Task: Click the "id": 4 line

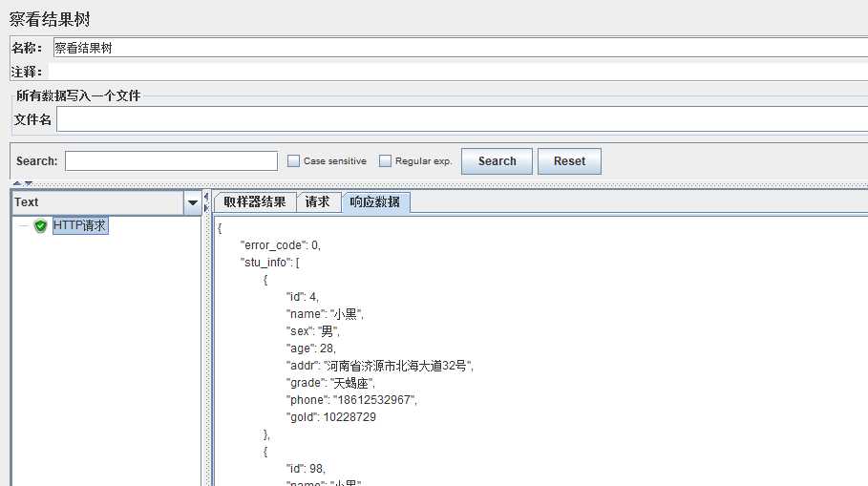Action: pos(303,297)
